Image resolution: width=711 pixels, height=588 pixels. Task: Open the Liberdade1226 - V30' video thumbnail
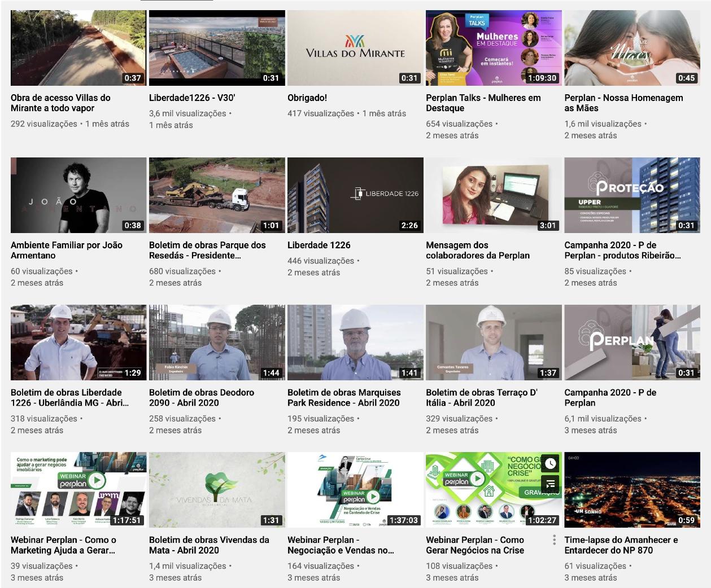pos(217,48)
